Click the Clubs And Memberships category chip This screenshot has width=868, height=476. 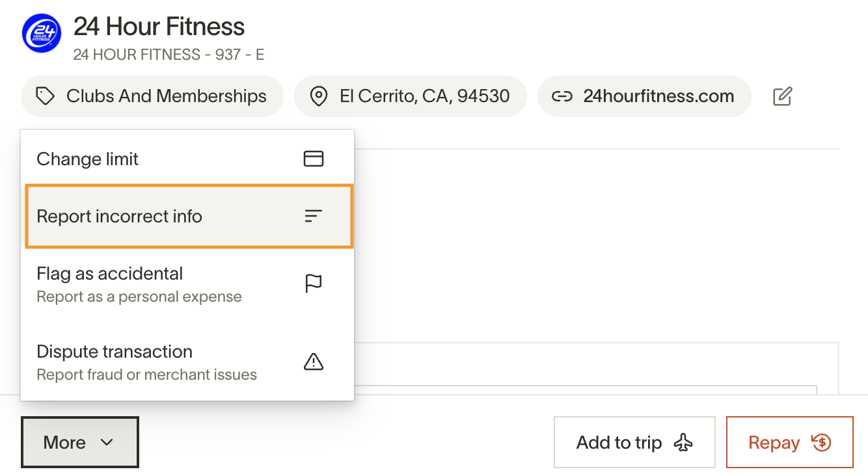[x=166, y=97]
